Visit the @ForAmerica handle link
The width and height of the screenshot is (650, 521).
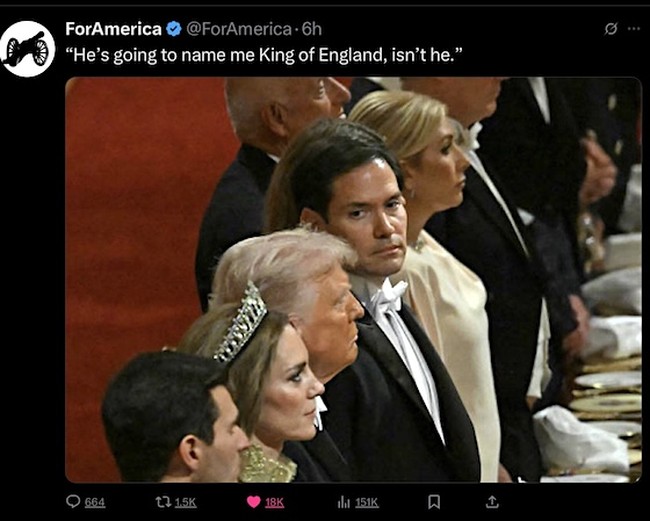pyautogui.click(x=239, y=29)
